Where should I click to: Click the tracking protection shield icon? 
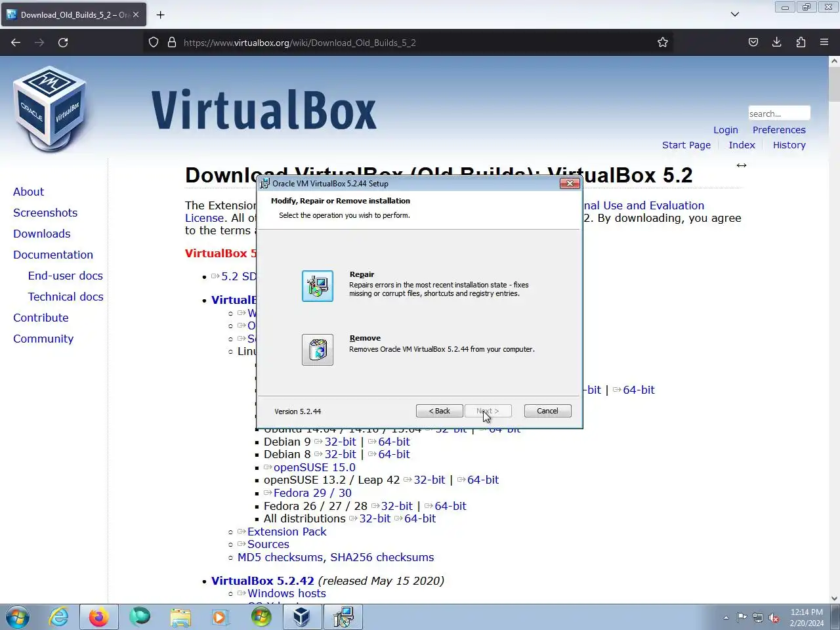tap(154, 43)
